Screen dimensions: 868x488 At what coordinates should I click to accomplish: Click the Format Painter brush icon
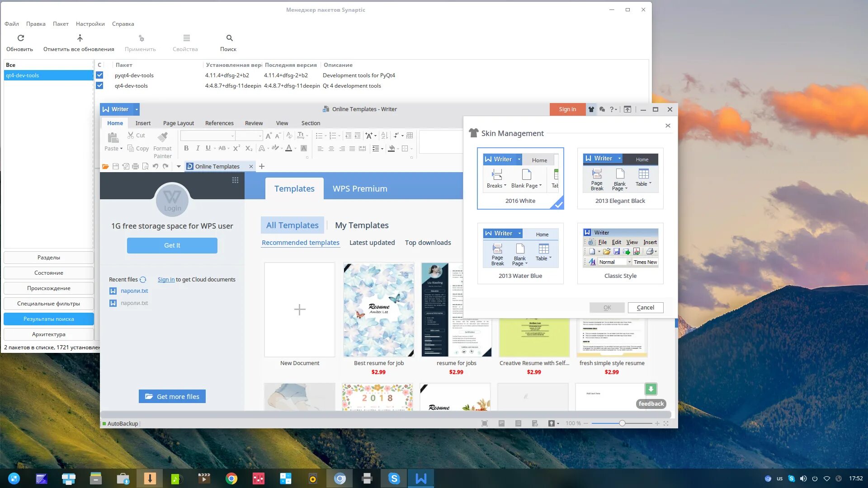[x=162, y=136]
